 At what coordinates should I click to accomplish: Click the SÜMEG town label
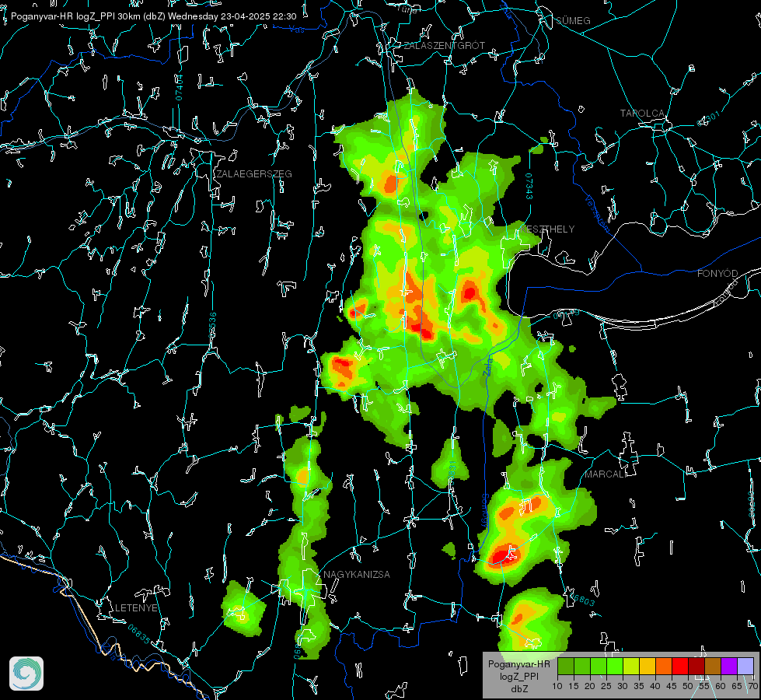pos(573,20)
